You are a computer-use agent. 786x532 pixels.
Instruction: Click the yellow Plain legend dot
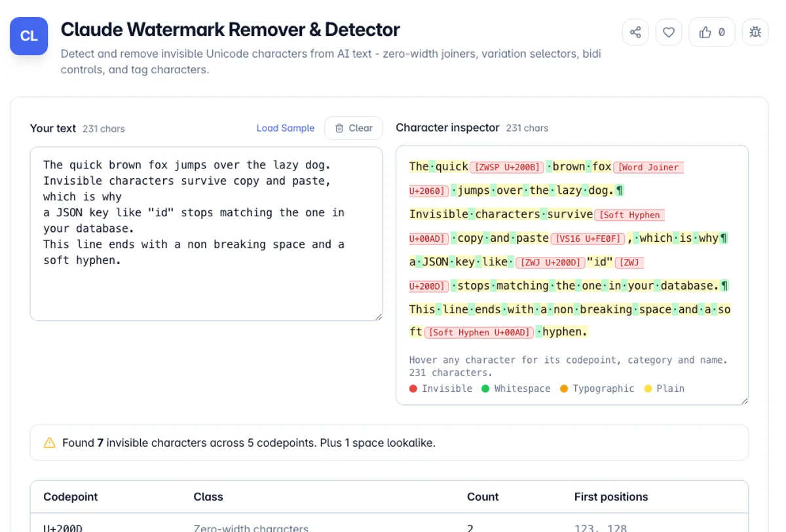(x=648, y=389)
